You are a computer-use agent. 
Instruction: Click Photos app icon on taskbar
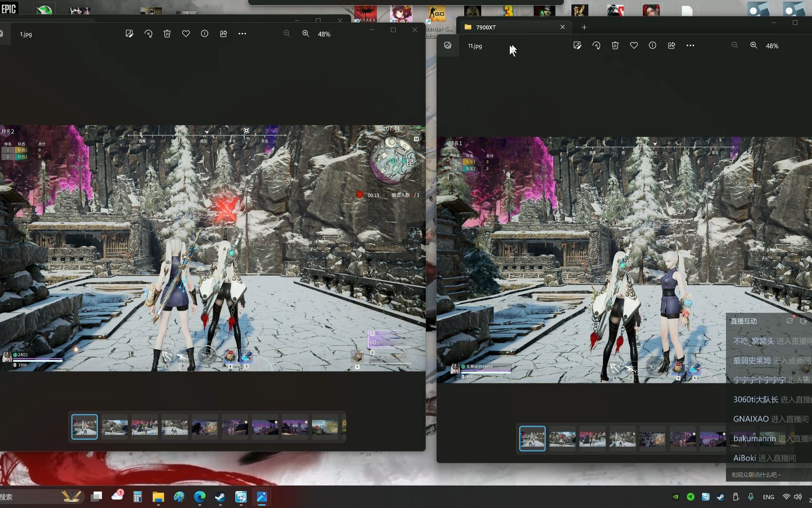[262, 497]
